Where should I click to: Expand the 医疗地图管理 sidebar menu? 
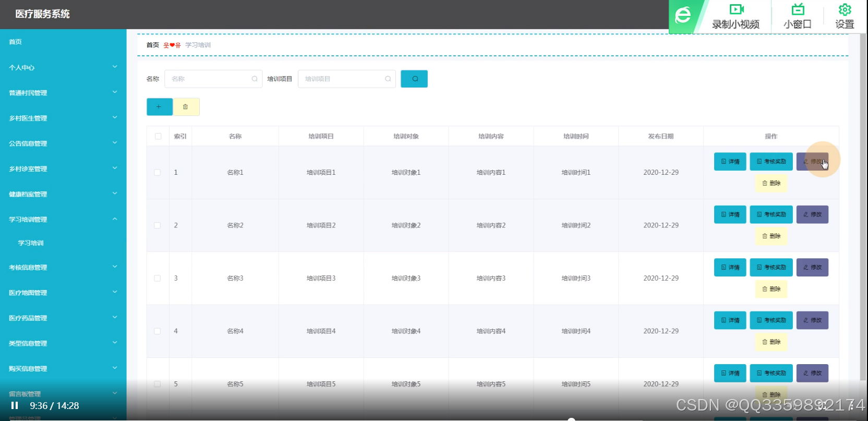tap(63, 293)
